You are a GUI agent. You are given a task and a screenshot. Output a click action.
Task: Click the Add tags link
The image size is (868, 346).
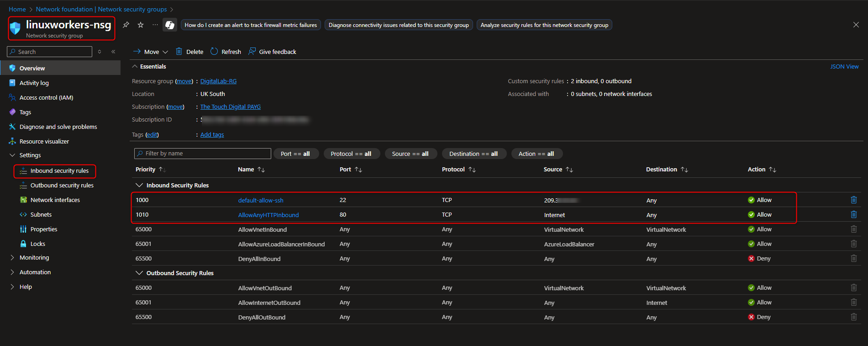[212, 135]
